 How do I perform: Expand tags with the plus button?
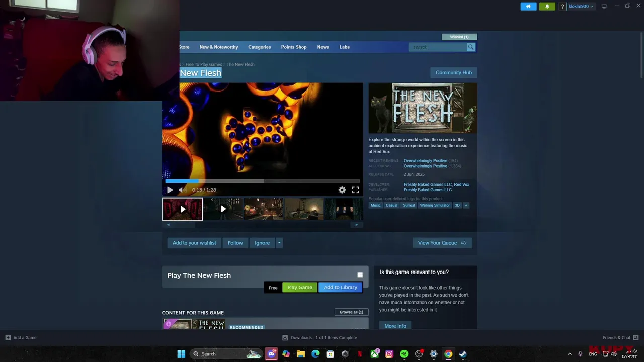(x=466, y=205)
